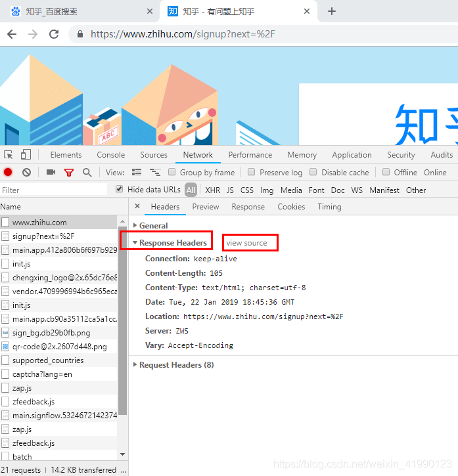Switch to the Preview tab
Image resolution: width=458 pixels, height=476 pixels.
(x=206, y=207)
